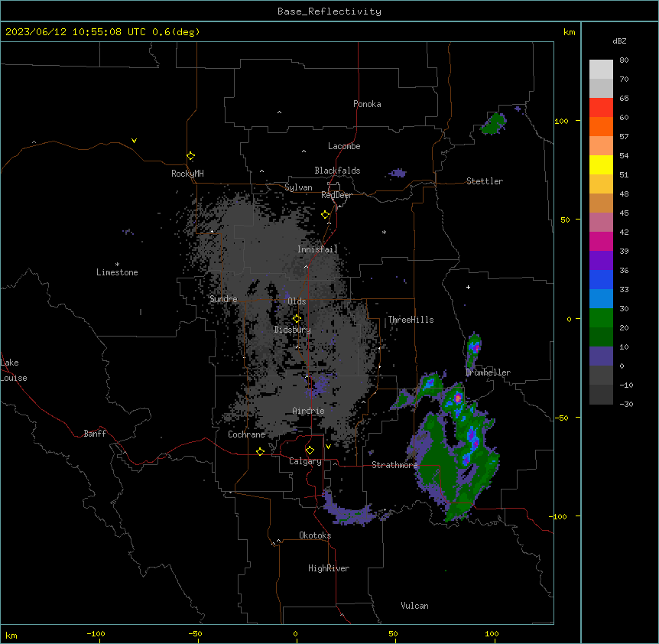Click the asterisk marker above Limestone
This screenshot has width=659, height=644.
[x=117, y=265]
